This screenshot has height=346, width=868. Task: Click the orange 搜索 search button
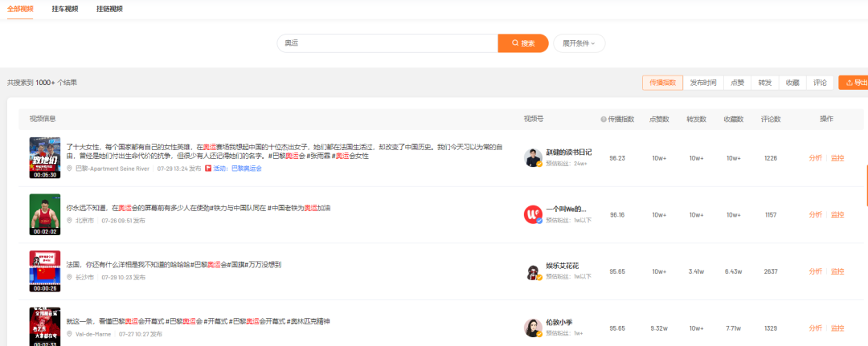pos(522,43)
